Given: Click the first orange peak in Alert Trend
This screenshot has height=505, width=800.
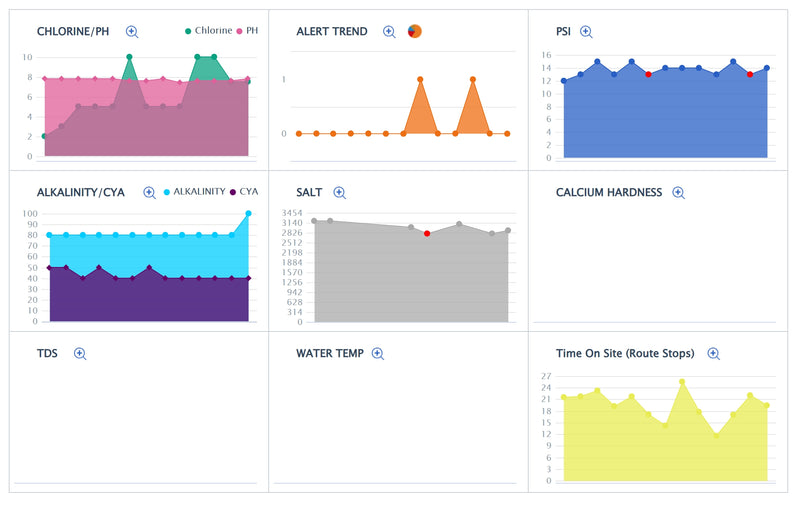Looking at the screenshot, I should (420, 79).
